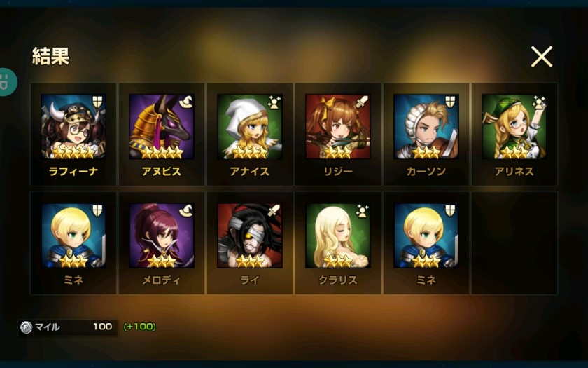Click the sword class icon on ライ
The width and height of the screenshot is (588, 368).
click(x=274, y=211)
